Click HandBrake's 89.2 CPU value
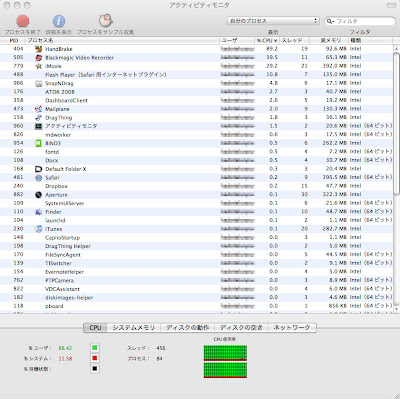Viewport: 400px width, 399px height. [x=272, y=49]
